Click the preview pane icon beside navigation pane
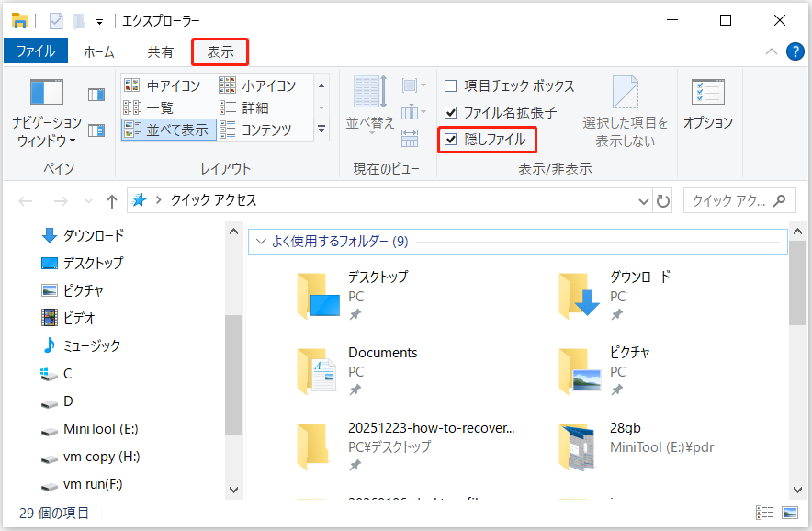This screenshot has width=812, height=531. [95, 96]
